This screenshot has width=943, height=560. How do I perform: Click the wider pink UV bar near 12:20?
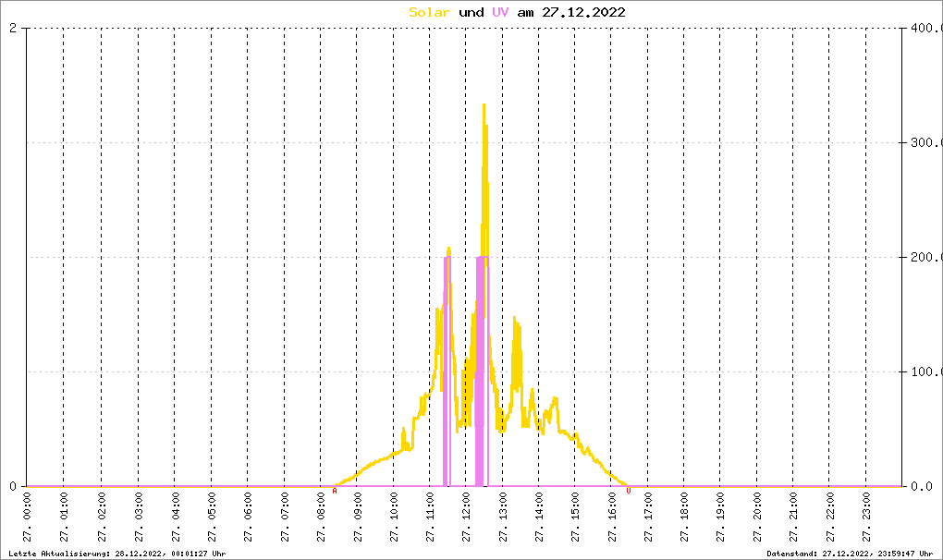click(x=481, y=370)
